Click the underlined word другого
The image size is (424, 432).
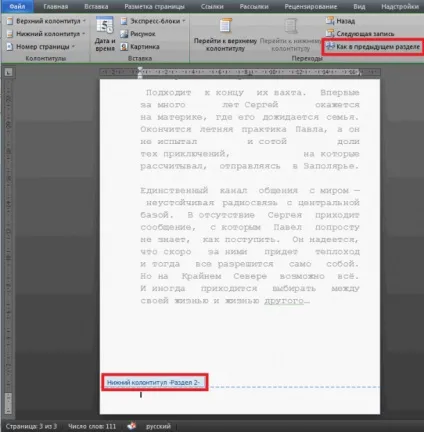point(284,301)
